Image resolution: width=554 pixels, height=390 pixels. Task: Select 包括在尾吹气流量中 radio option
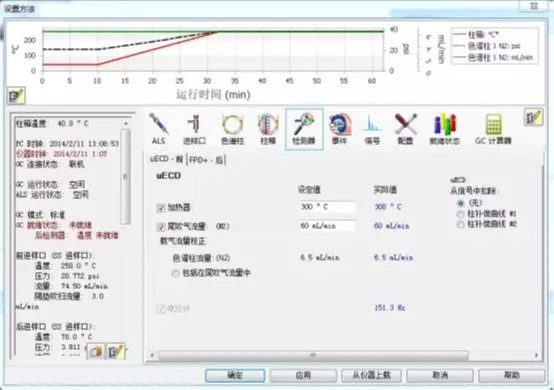point(175,273)
